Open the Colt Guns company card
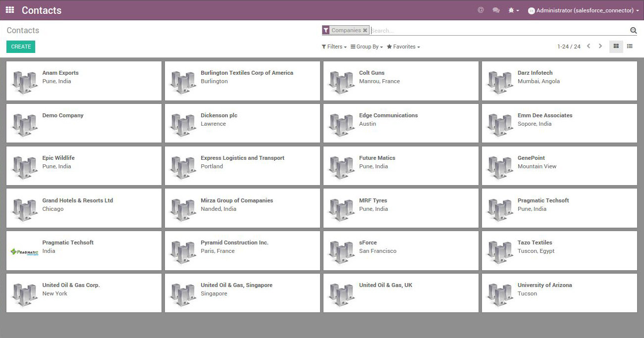 tap(401, 81)
